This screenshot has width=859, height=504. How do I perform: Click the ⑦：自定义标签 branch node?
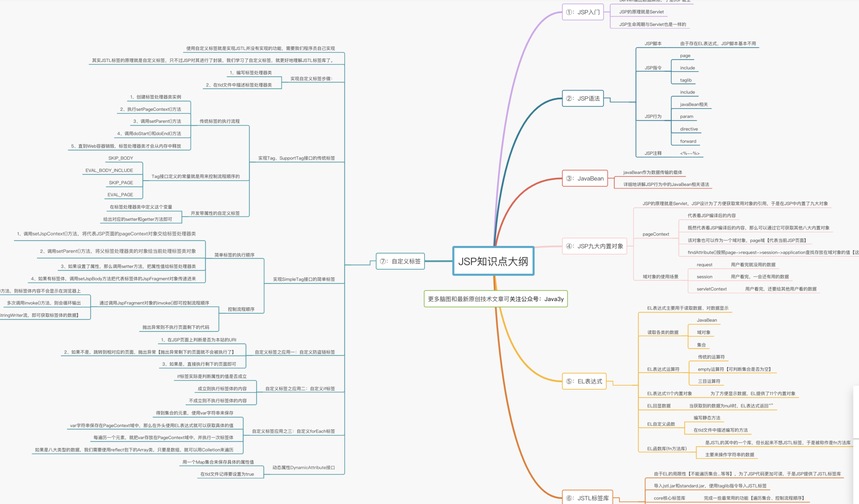tap(400, 261)
